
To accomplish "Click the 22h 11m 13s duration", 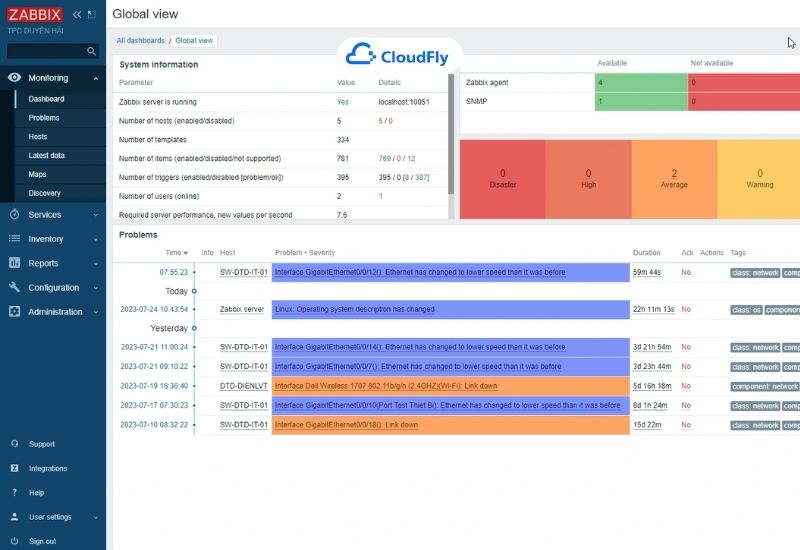I will (x=654, y=309).
